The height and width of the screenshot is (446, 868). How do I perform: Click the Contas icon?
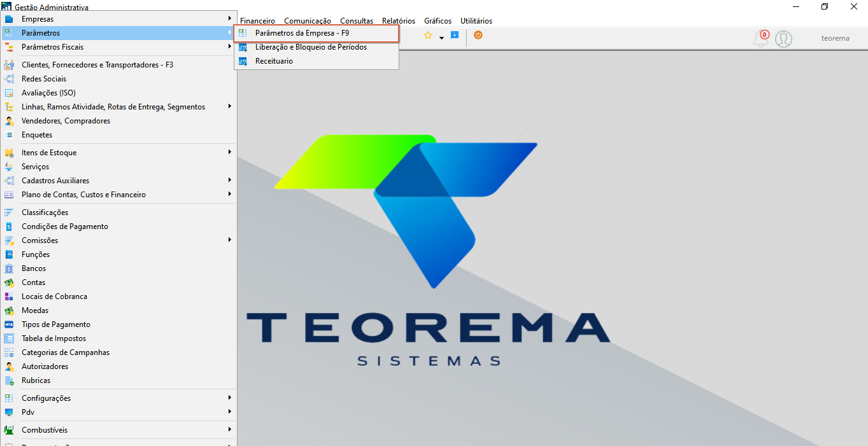(x=9, y=282)
